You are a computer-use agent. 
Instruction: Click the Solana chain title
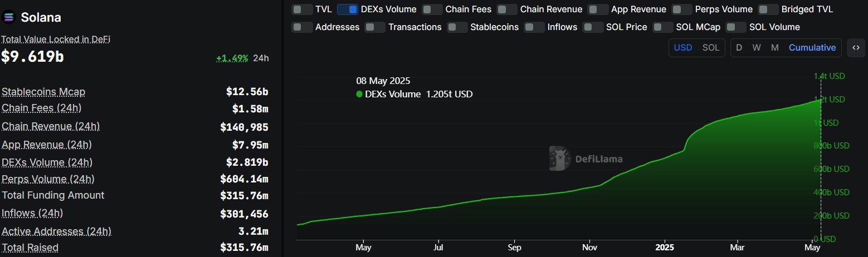pyautogui.click(x=41, y=17)
